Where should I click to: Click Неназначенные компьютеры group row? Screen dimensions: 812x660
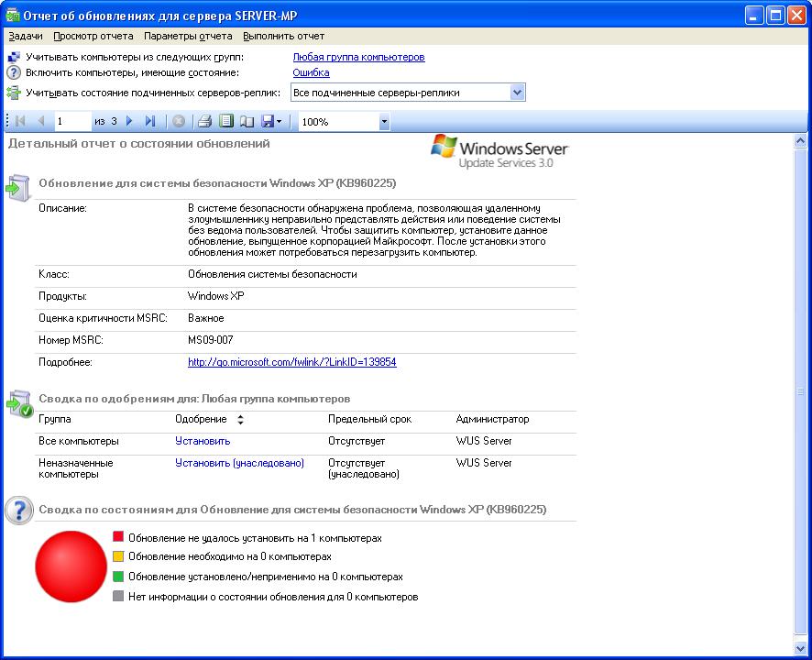click(307, 468)
